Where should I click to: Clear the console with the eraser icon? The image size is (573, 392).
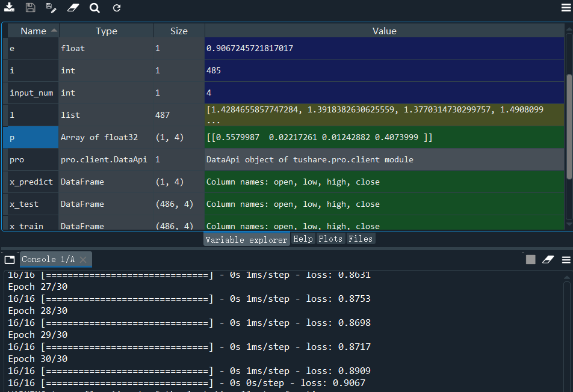(548, 260)
